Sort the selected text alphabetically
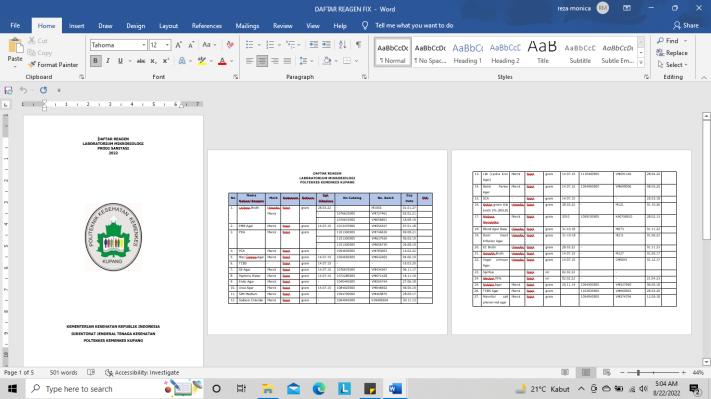Viewport: 711px width, 399px height. tap(343, 44)
